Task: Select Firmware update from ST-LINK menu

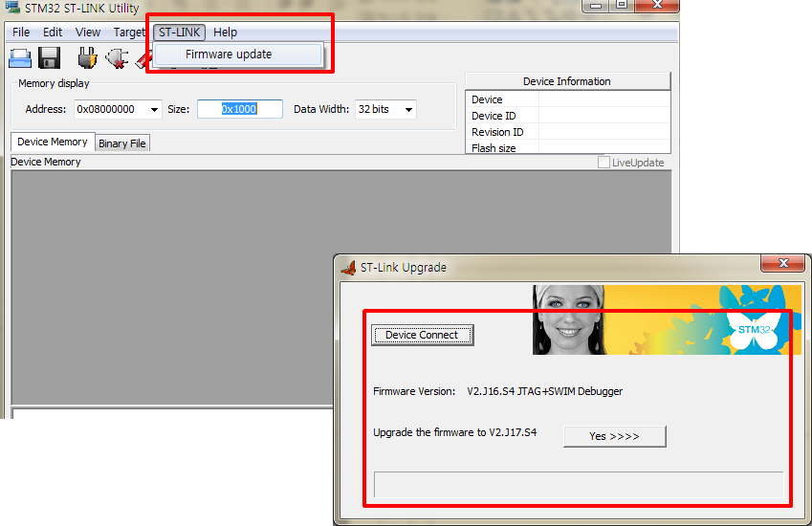Action: (x=229, y=55)
